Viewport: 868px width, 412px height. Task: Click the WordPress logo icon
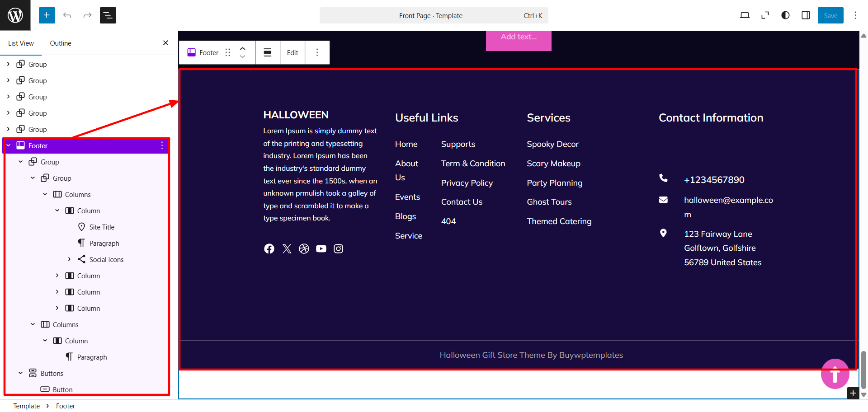coord(15,15)
